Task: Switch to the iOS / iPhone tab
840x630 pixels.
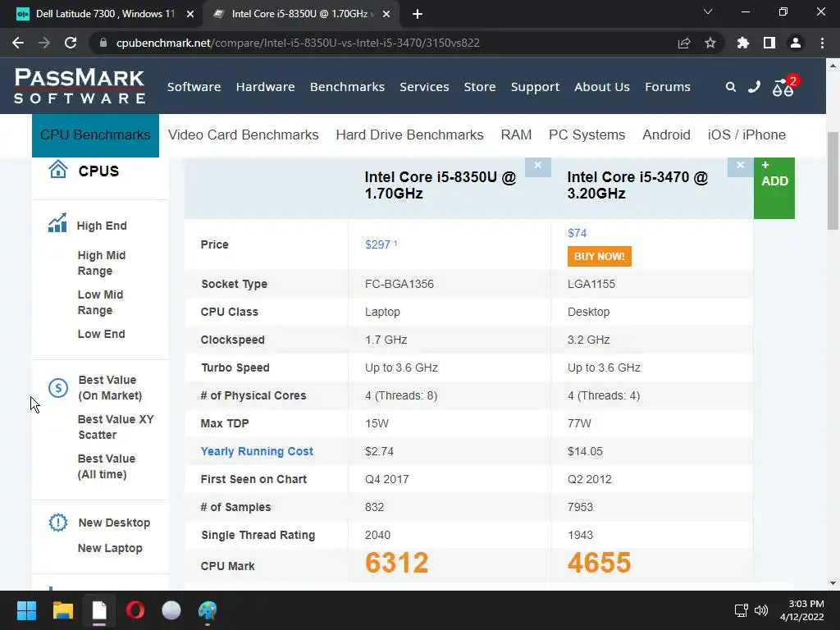Action: click(746, 135)
